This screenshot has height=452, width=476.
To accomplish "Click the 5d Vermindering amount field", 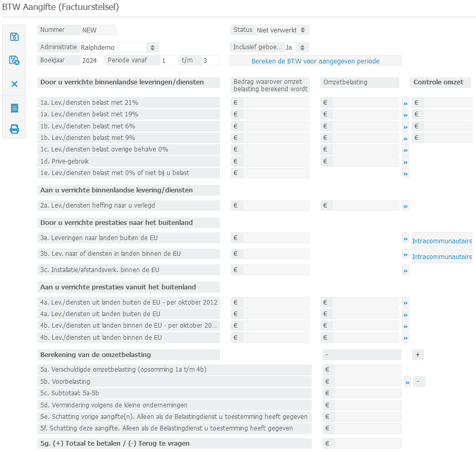I will [367, 405].
